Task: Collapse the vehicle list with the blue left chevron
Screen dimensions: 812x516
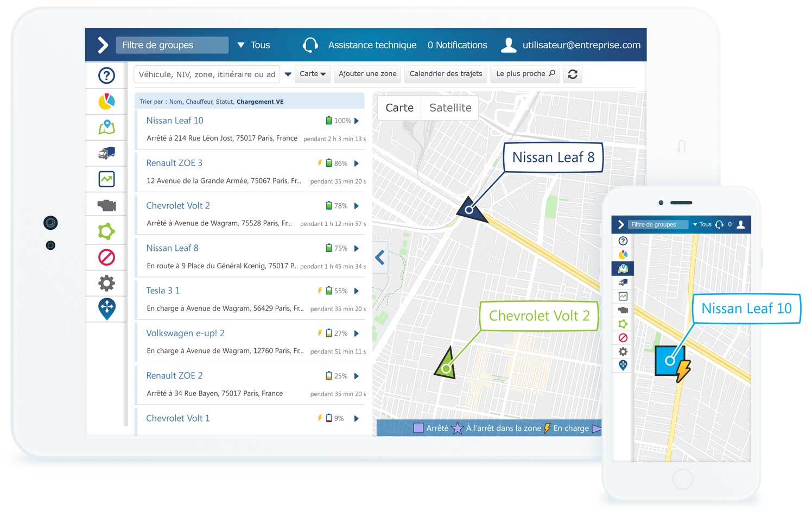Action: pos(380,257)
